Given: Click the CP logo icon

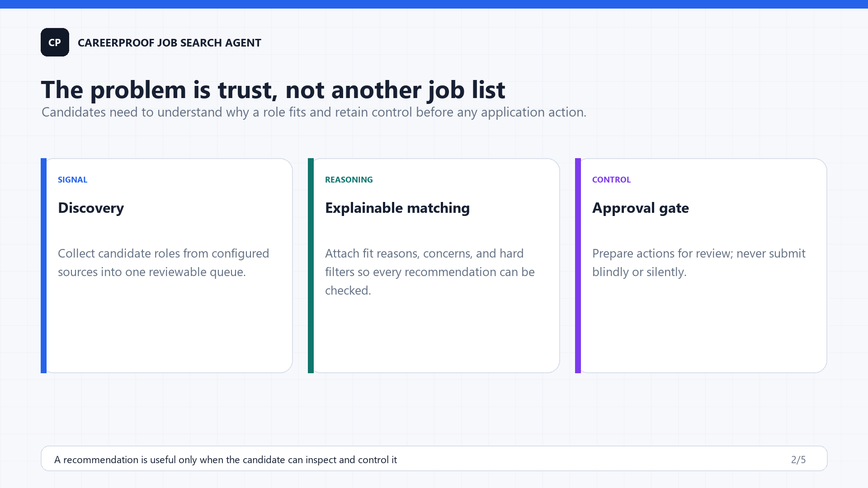Looking at the screenshot, I should pyautogui.click(x=55, y=42).
